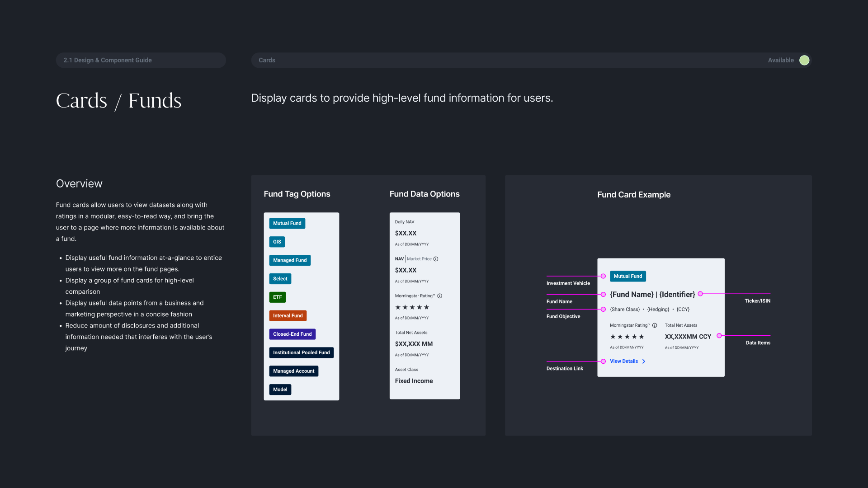Click the pink marker dot beside Ticker/ISIN
This screenshot has width=868, height=488.
point(700,294)
